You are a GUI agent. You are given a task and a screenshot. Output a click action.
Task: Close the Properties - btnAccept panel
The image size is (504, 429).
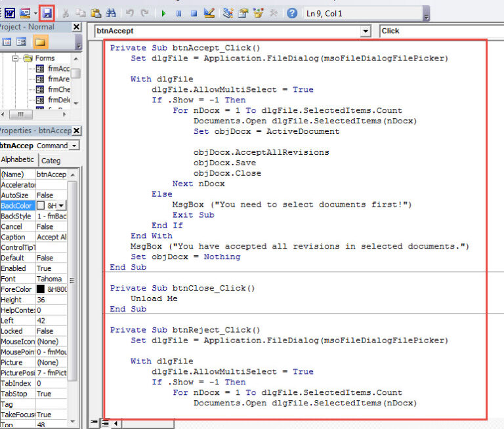click(x=77, y=131)
